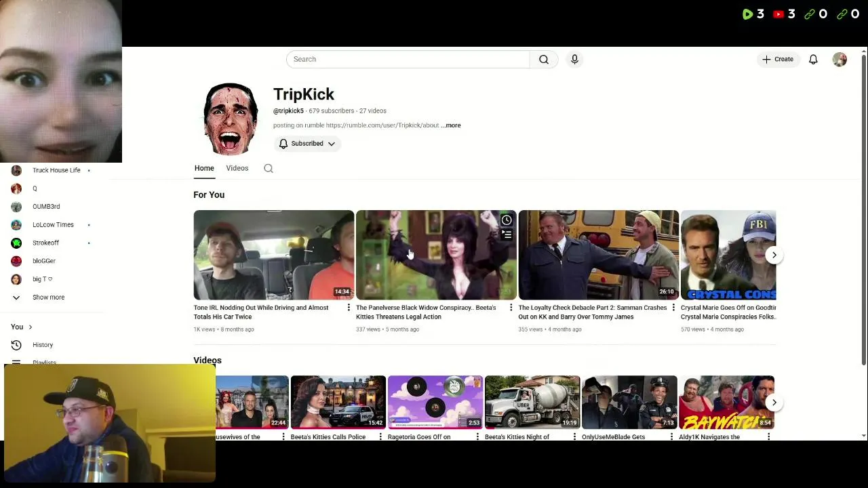The height and width of the screenshot is (488, 868).
Task: Open the notifications bell in header
Action: click(813, 59)
